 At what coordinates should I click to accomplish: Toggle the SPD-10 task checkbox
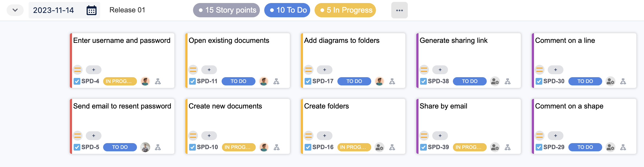192,147
